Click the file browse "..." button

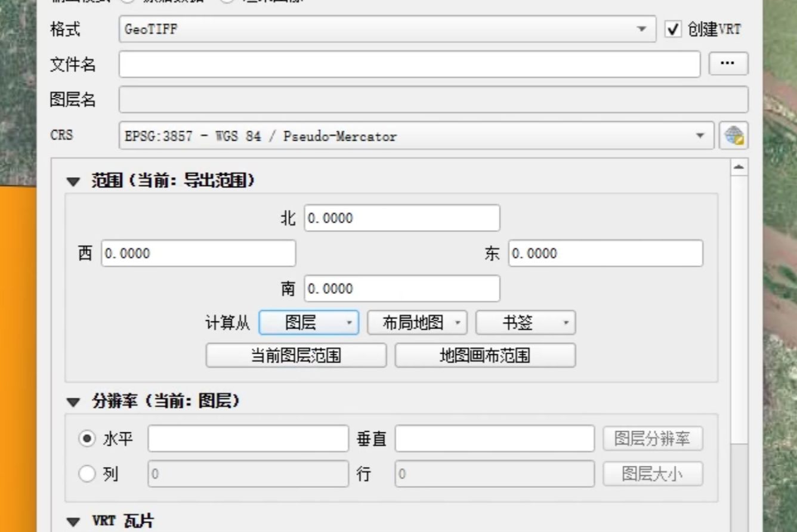point(728,64)
